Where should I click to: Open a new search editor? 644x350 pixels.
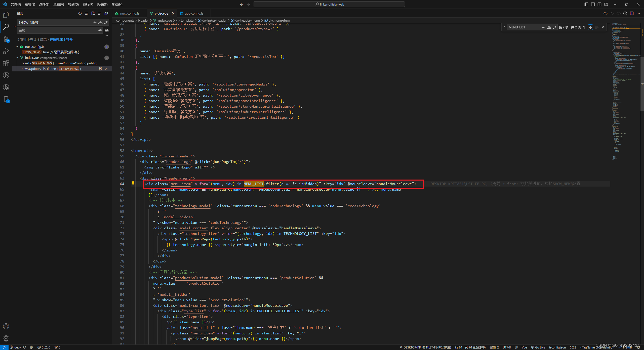pyautogui.click(x=93, y=13)
